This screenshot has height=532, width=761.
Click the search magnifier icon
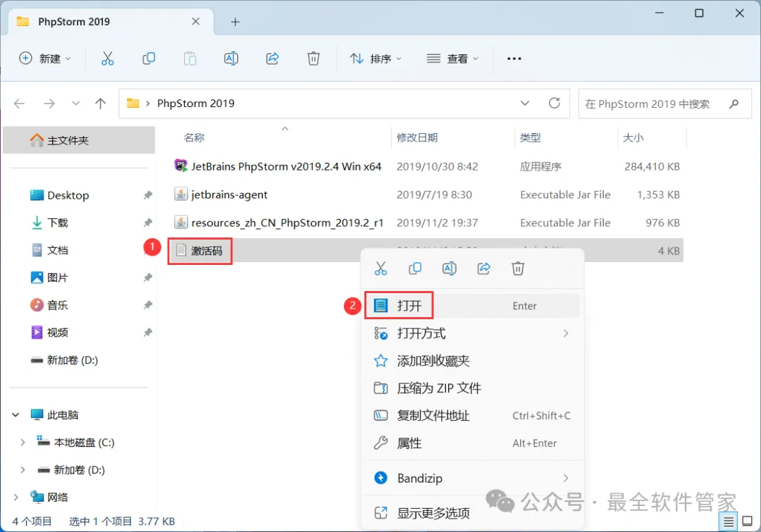(734, 104)
